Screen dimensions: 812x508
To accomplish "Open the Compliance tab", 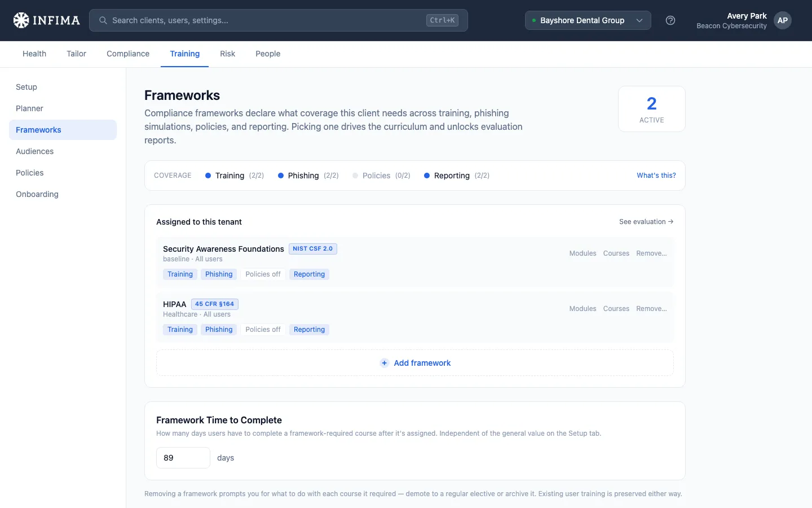I will click(x=128, y=54).
